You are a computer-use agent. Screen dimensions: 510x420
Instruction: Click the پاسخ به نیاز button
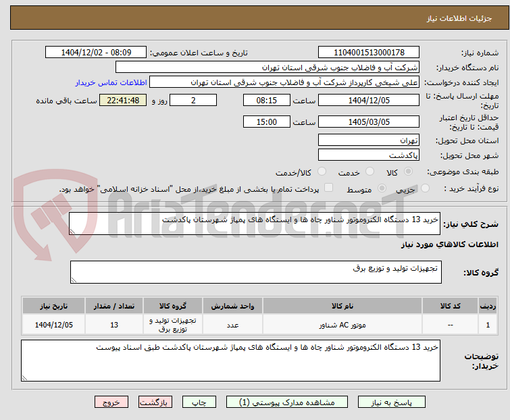tap(391, 402)
